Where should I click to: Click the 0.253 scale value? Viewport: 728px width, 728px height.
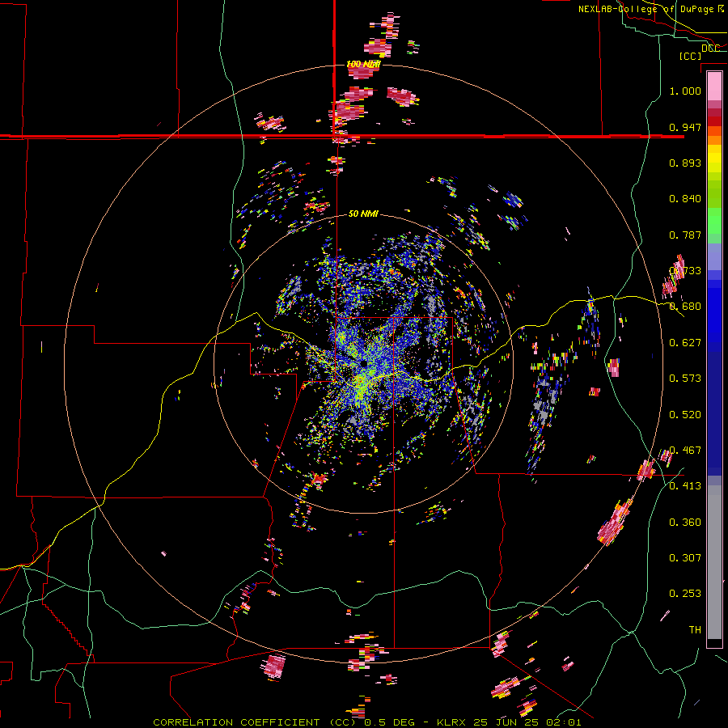tap(685, 594)
